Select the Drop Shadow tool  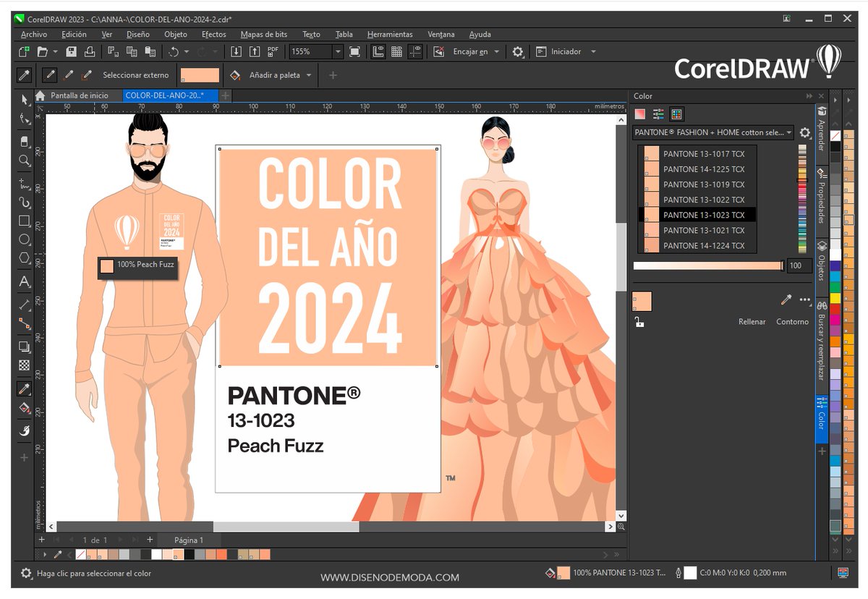pyautogui.click(x=25, y=347)
